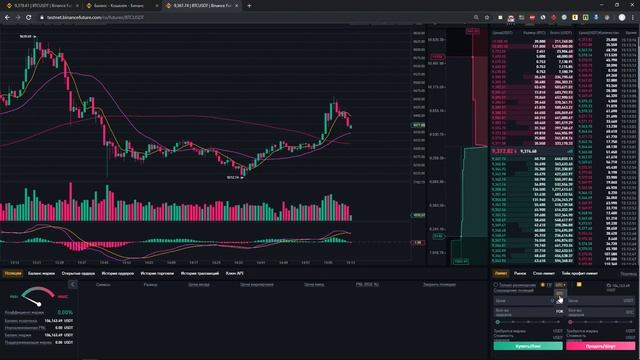Click the current price tag on chart axis

(419, 125)
